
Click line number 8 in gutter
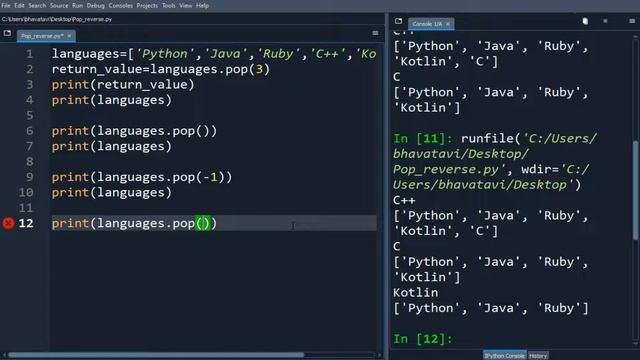(x=29, y=162)
